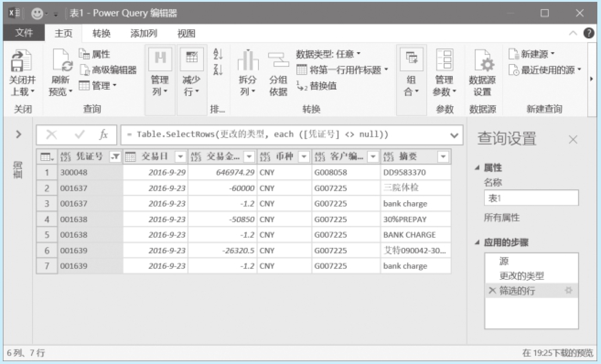
Task: Click the gear icon beside 筛选的行 step
Action: point(569,290)
